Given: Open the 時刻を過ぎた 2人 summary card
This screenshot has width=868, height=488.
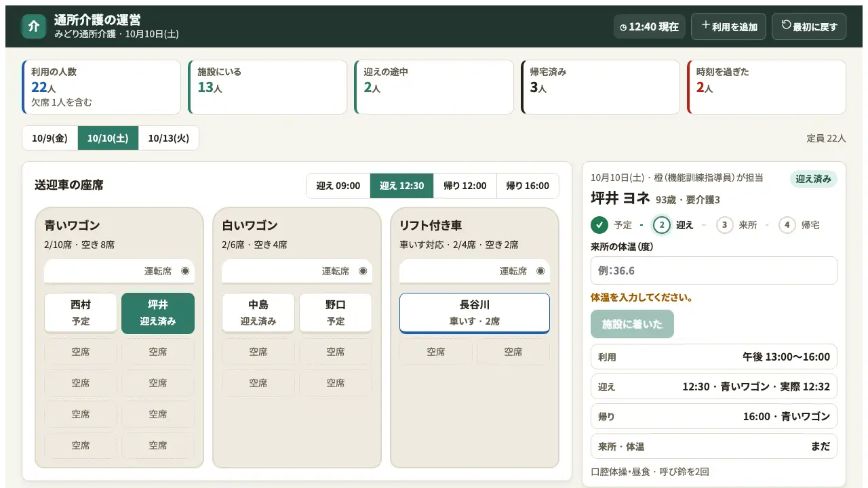Looking at the screenshot, I should click(x=766, y=87).
